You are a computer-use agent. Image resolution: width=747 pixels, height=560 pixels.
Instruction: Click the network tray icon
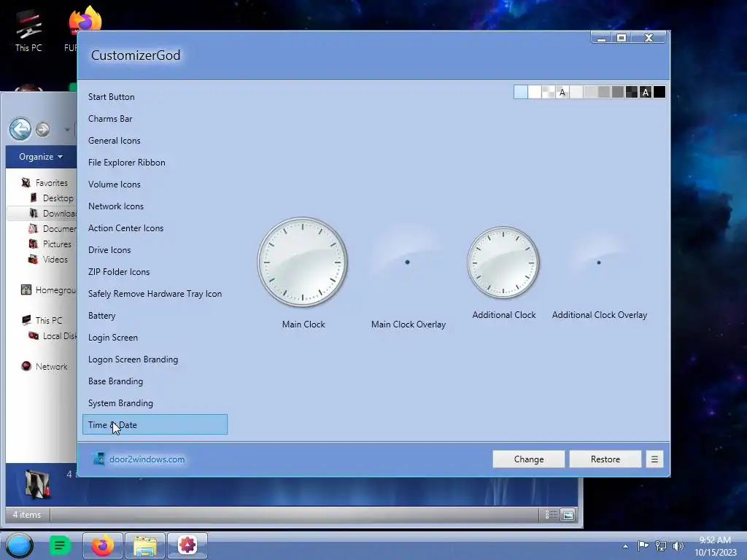[x=661, y=545]
